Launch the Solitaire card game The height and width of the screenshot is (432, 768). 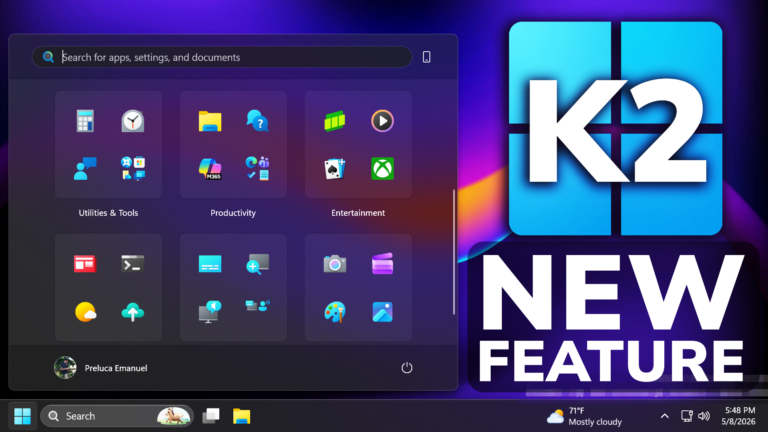pyautogui.click(x=335, y=168)
